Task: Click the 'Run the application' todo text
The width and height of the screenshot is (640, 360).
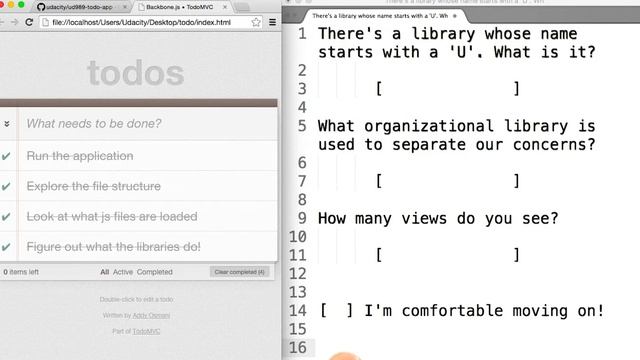Action: click(80, 156)
